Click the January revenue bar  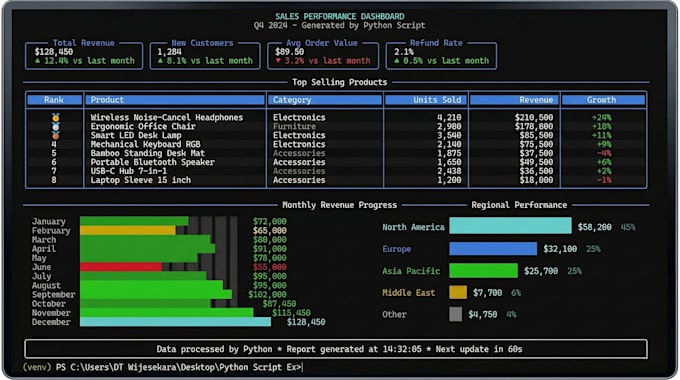(134, 221)
